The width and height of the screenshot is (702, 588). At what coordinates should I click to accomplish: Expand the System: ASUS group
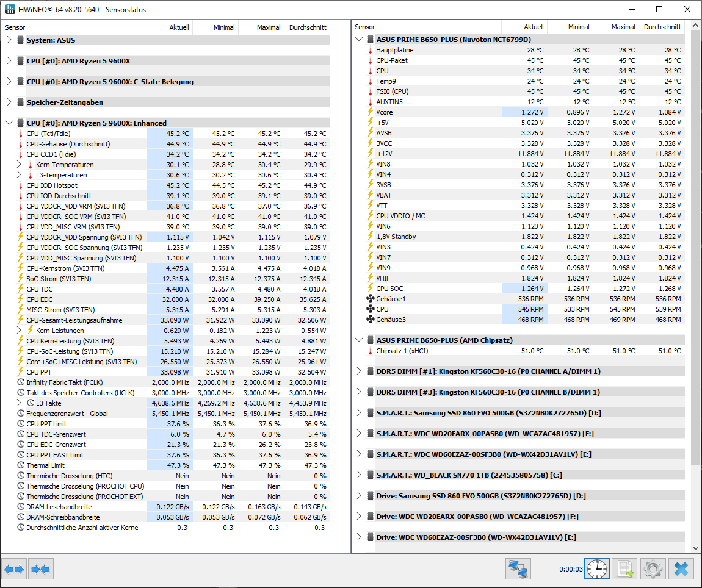pos(9,40)
